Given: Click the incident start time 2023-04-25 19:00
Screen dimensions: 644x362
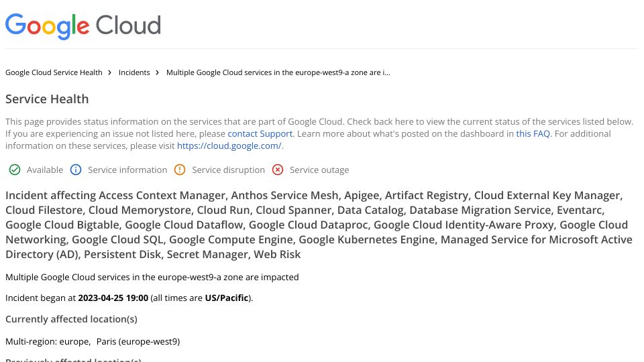Looking at the screenshot, I should point(113,298).
